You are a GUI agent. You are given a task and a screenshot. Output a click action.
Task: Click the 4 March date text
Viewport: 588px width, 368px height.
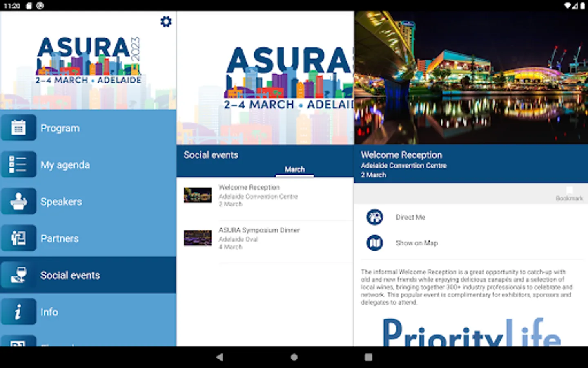click(x=230, y=247)
